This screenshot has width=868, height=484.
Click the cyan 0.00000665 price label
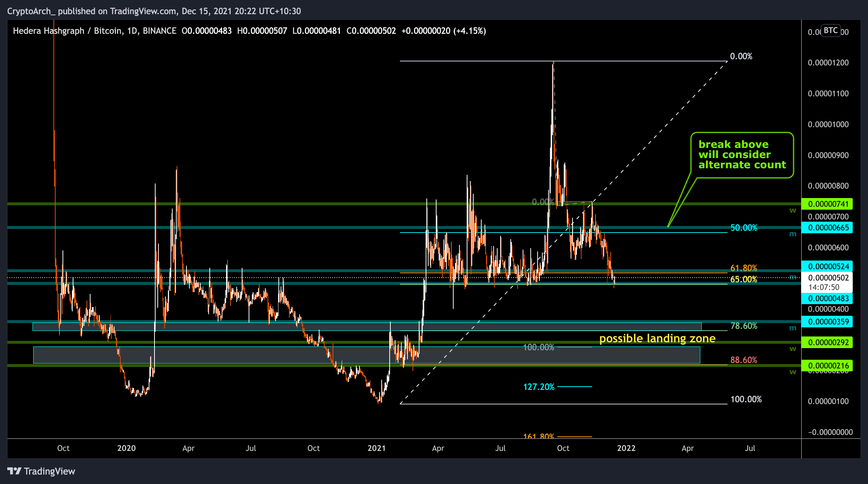pos(827,228)
